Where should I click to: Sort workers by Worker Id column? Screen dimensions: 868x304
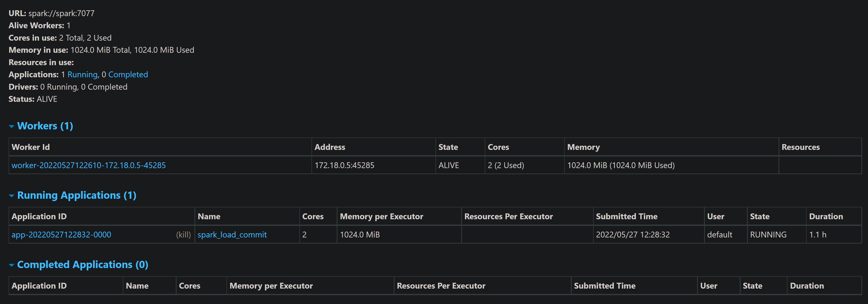[x=31, y=147]
